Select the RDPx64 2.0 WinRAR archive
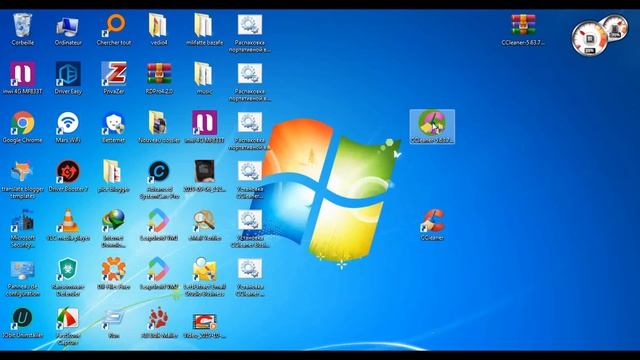Viewport: 640px width, 360px height. (x=159, y=78)
